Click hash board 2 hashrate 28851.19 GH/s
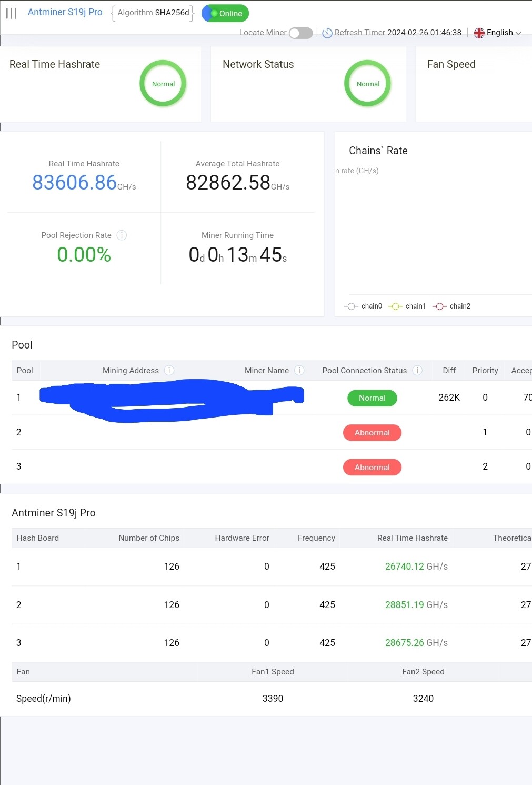 [x=416, y=605]
